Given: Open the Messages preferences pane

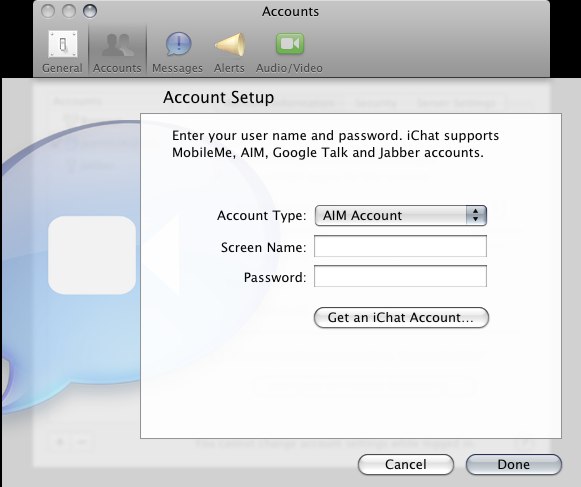Looking at the screenshot, I should point(177,52).
